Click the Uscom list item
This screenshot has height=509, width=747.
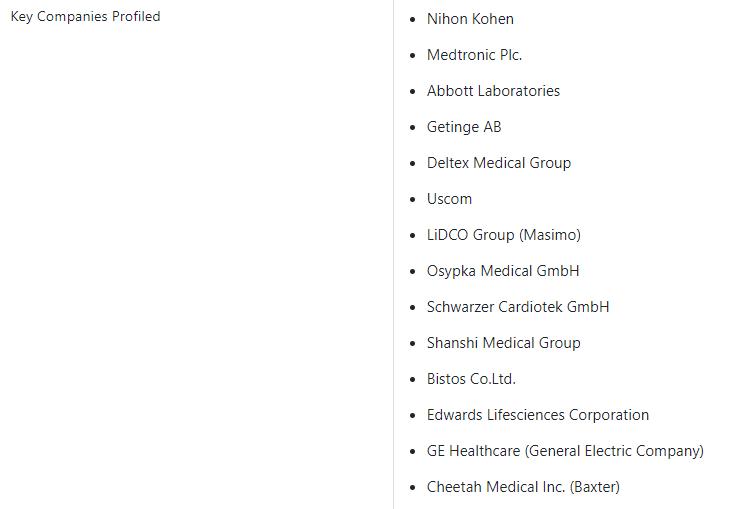point(449,199)
